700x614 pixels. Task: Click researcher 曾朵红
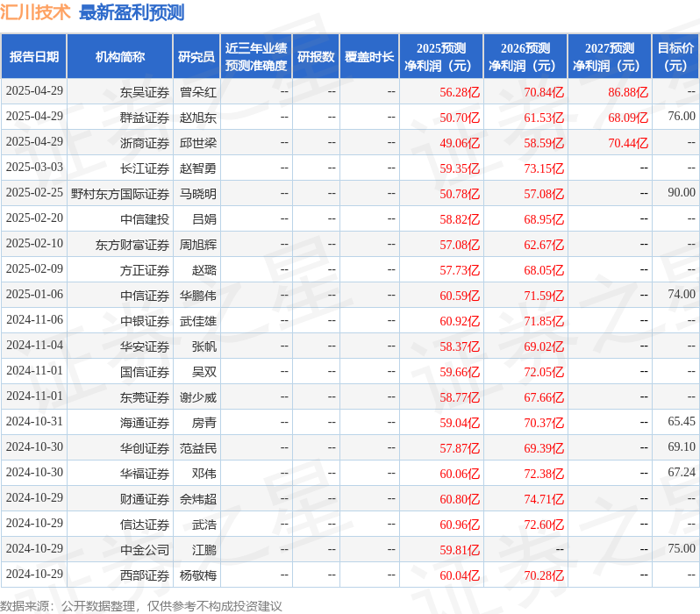click(x=197, y=92)
